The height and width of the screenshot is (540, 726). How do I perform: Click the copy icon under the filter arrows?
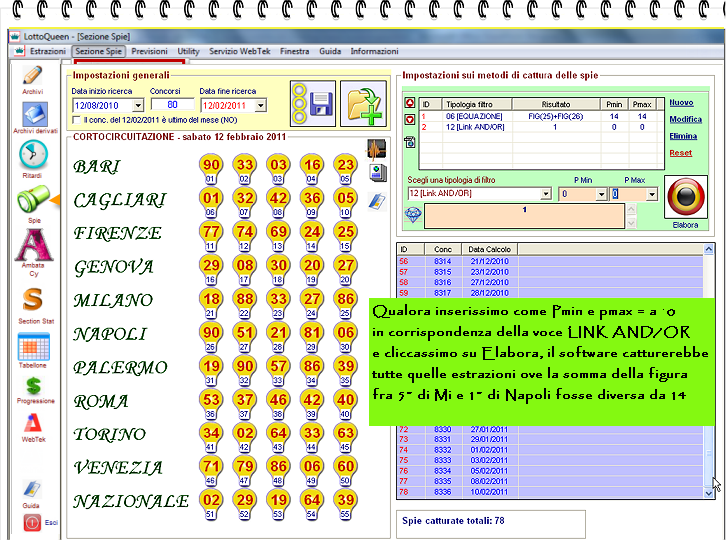click(410, 142)
